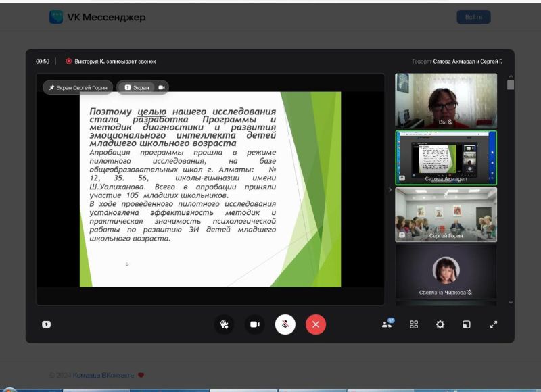
Task: Open the 'Команда ВКонтакте' footer link
Action: (103, 375)
